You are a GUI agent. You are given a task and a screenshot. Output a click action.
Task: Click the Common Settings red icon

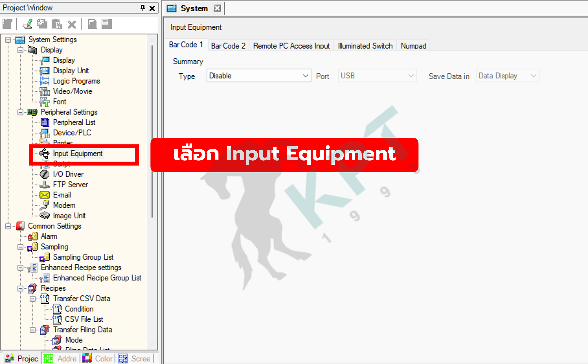coord(20,226)
